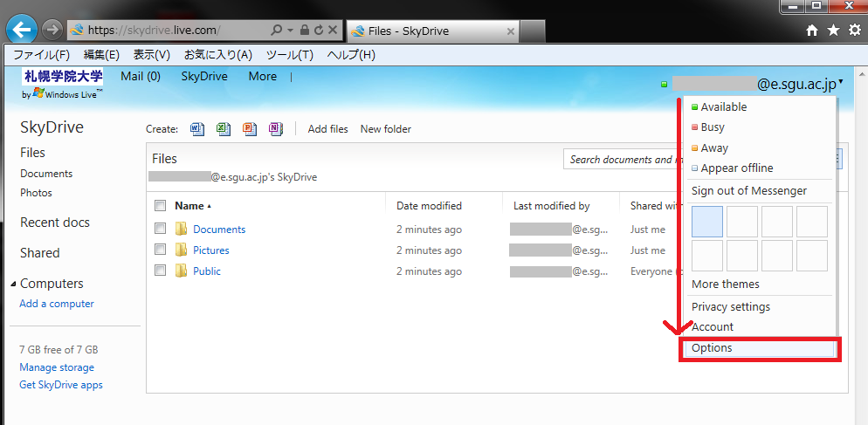Viewport: 868px width, 425px height.
Task: Collapse the Computers section triangle
Action: point(13,284)
